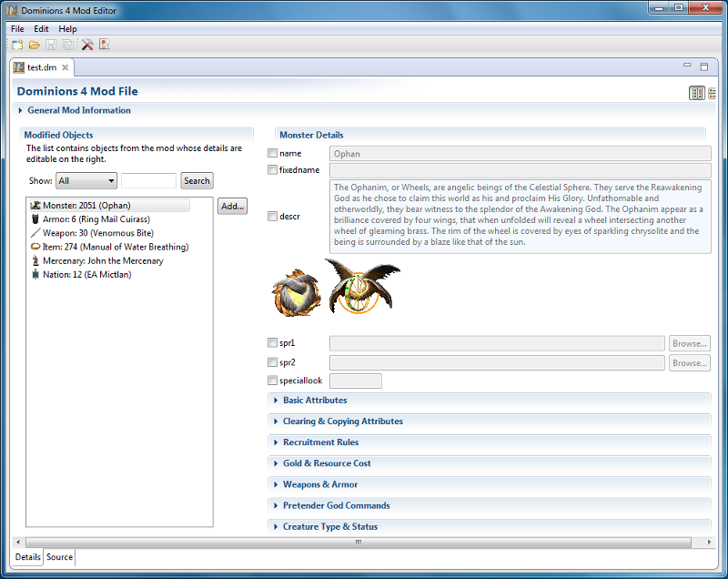Select Nation: 12 (EA Mictlan)
728x579 pixels.
81,274
